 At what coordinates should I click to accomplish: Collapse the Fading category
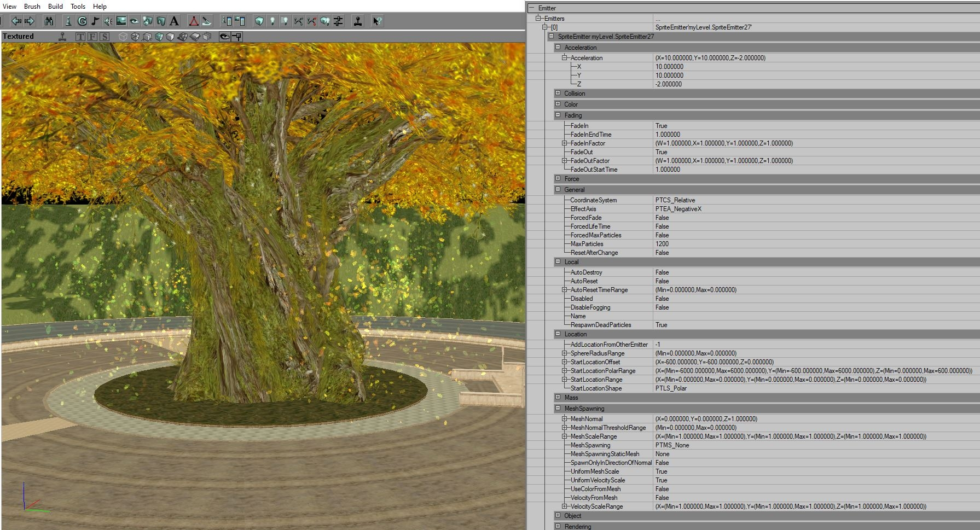[558, 115]
